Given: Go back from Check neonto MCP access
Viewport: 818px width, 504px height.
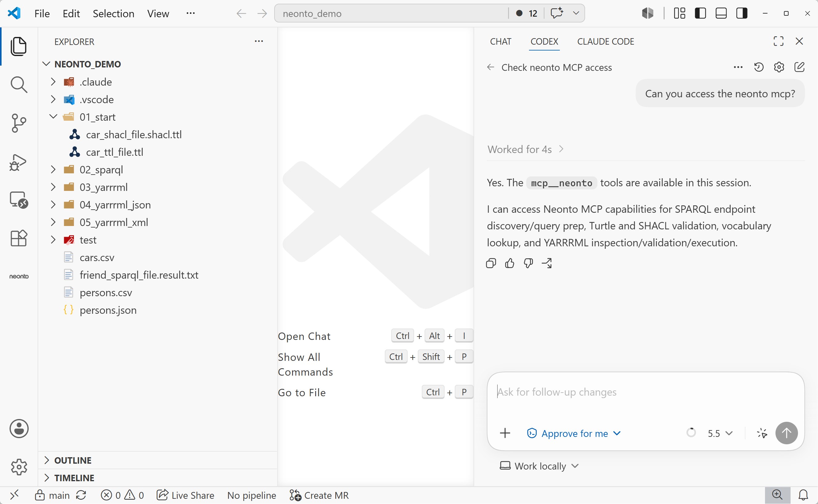Looking at the screenshot, I should click(490, 67).
